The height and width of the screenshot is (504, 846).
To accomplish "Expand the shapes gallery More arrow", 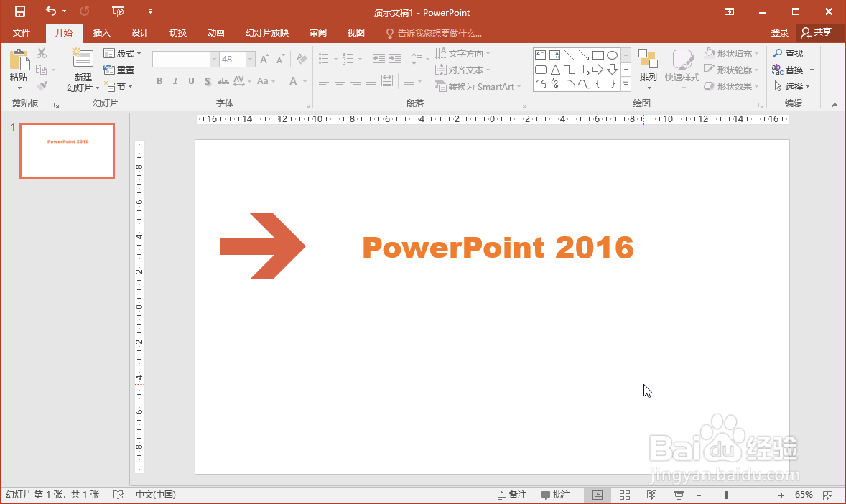I will tap(626, 84).
